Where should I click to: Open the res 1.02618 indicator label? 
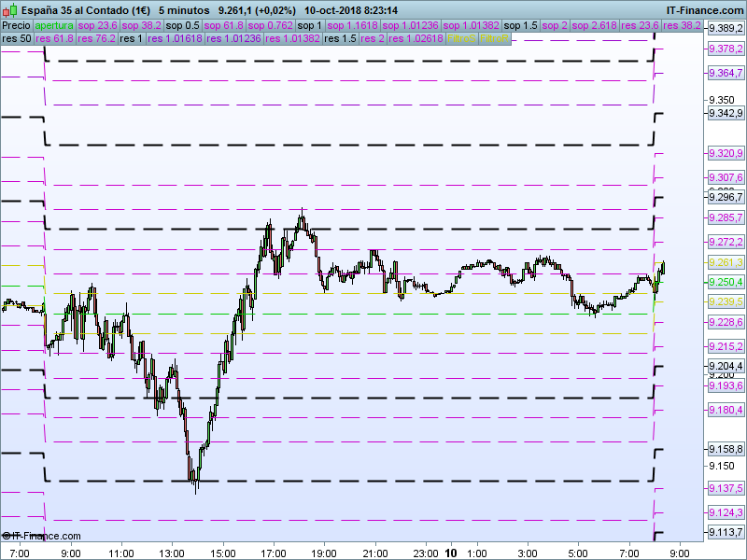416,38
